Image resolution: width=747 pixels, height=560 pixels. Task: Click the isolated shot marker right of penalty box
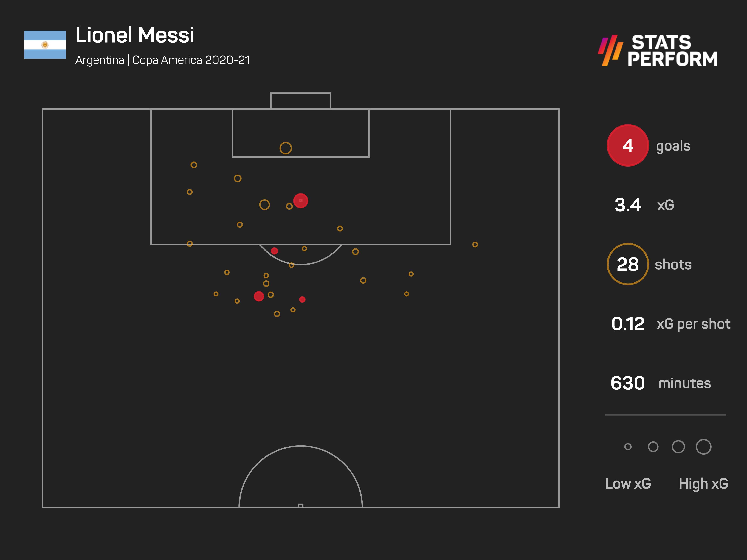coord(475,244)
